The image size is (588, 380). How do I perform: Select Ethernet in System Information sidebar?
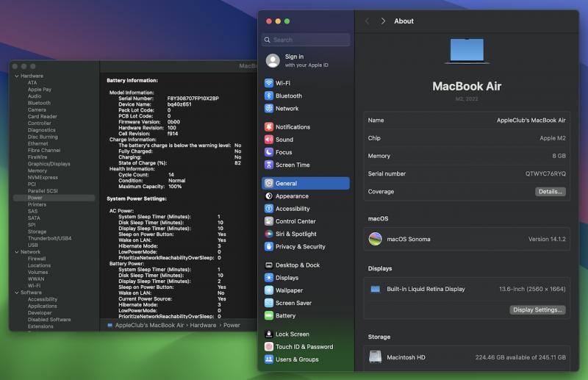[37, 143]
